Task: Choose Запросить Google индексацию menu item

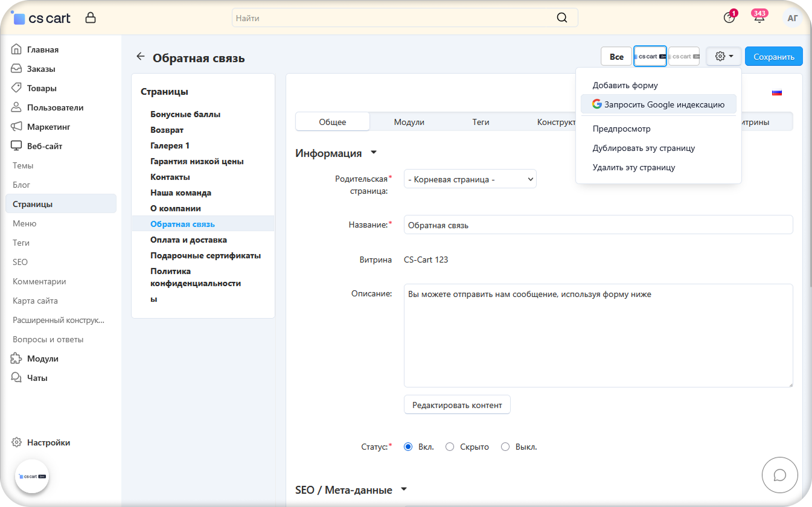Action: point(658,104)
